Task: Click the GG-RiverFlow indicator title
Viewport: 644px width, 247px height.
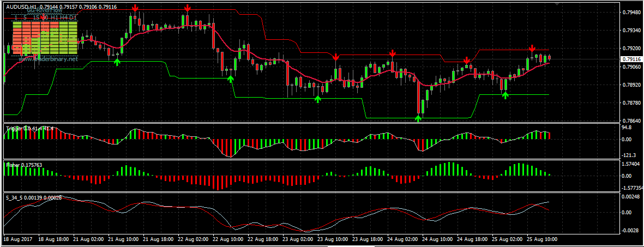Action: (45, 11)
